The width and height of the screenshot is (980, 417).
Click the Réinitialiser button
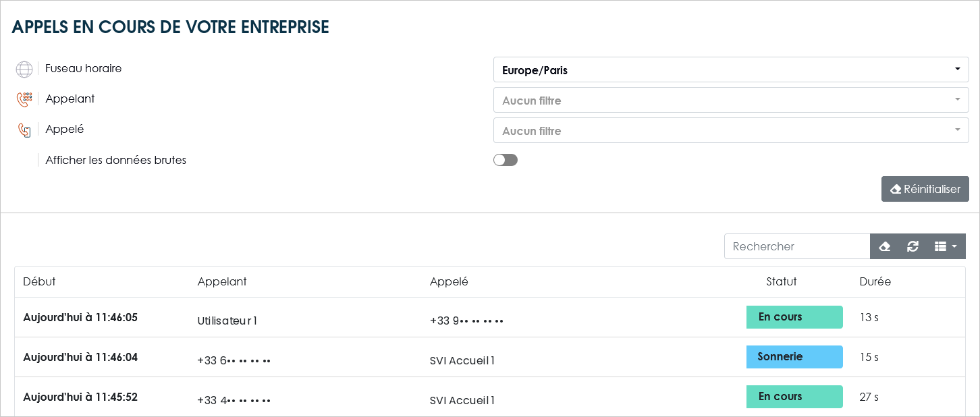(x=925, y=189)
